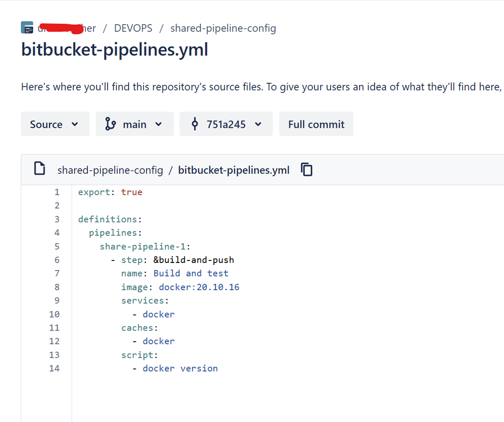Screen dimensions: 504x422
Task: Open the 751a245 commit dropdown
Action: point(226,124)
